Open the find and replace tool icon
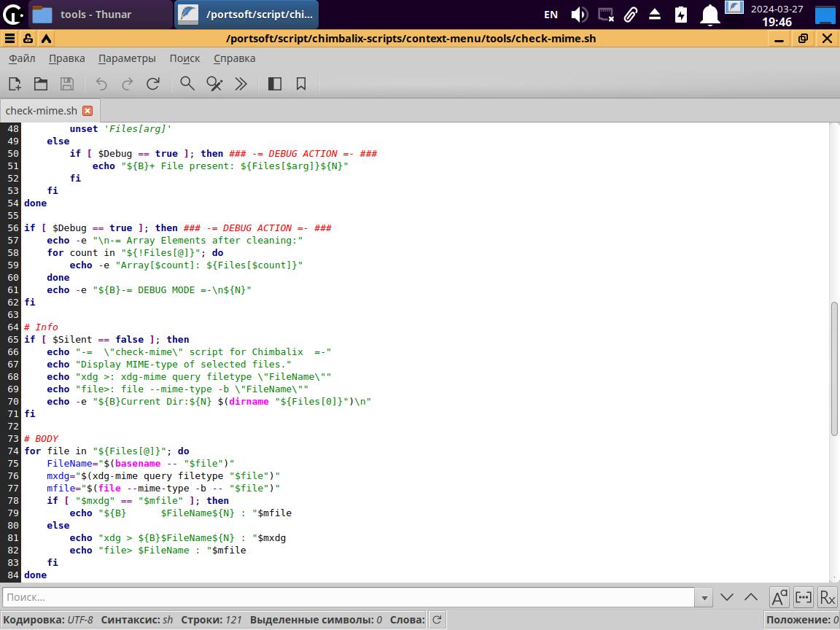This screenshot has width=840, height=630. click(x=214, y=84)
